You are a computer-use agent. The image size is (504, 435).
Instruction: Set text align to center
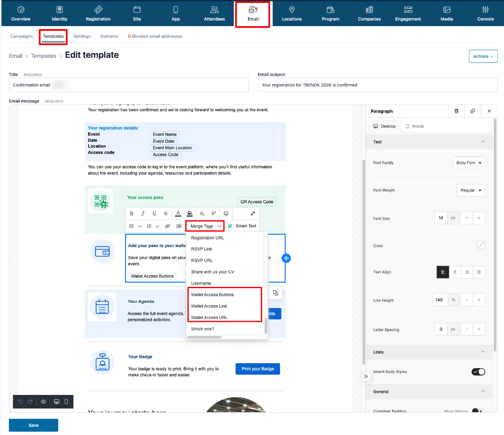[x=455, y=272]
